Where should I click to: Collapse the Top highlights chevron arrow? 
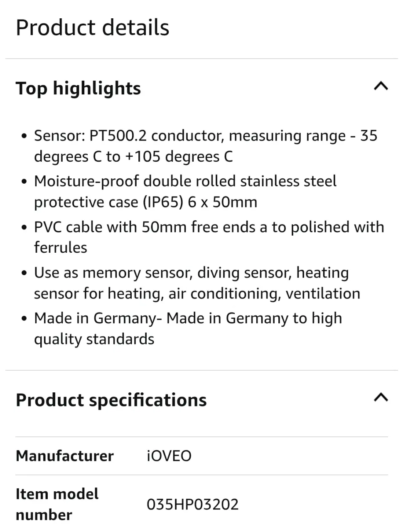coord(381,86)
